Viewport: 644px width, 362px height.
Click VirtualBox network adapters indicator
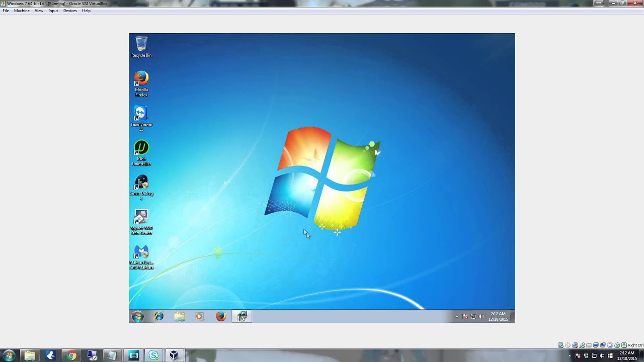pos(575,345)
